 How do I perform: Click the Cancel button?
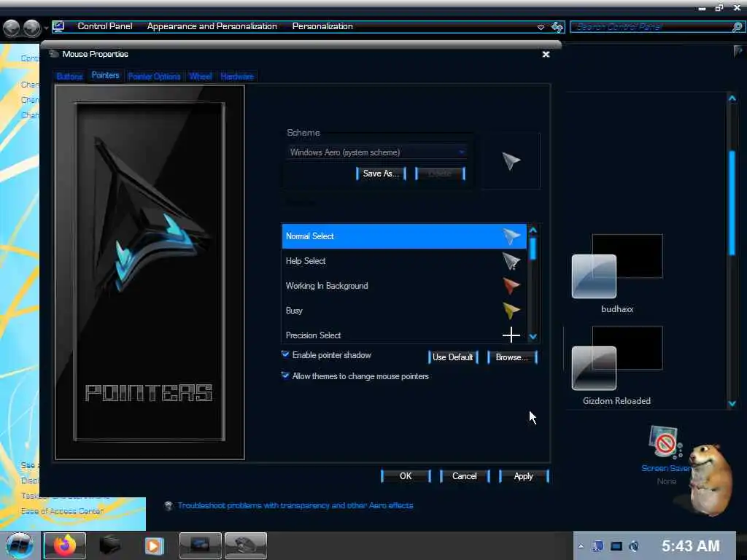[465, 476]
